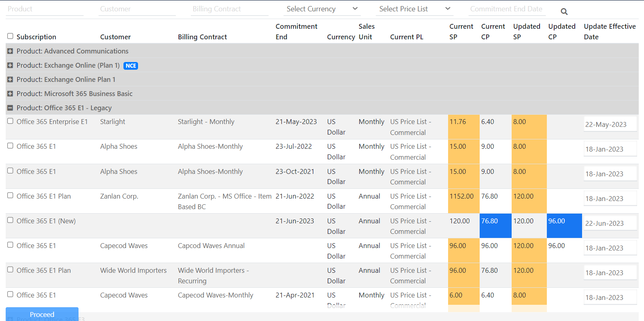This screenshot has height=321, width=644.
Task: Click the Commitment End Date filter field
Action: click(x=507, y=9)
